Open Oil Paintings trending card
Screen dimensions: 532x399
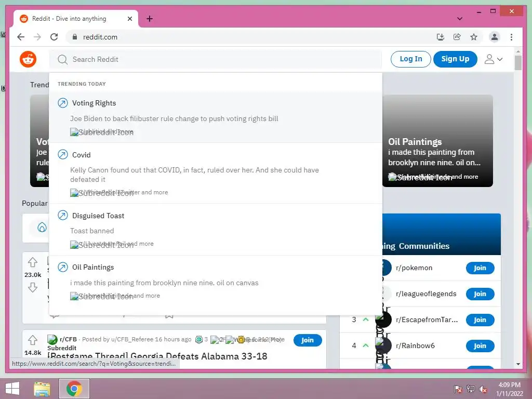(437, 141)
